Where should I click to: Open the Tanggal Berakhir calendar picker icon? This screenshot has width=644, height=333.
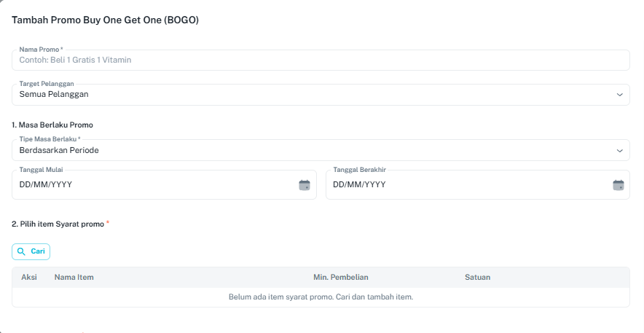pyautogui.click(x=618, y=185)
